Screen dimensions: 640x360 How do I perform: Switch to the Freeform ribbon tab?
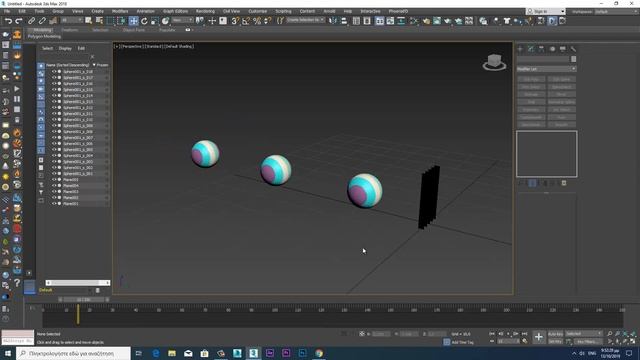tap(69, 30)
